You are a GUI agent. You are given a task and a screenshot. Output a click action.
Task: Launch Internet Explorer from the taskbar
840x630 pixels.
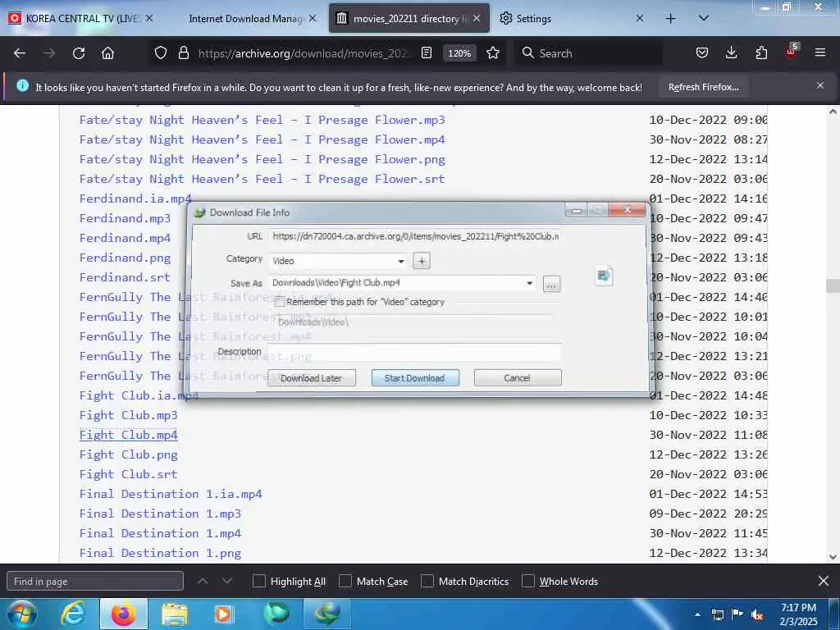(x=72, y=614)
